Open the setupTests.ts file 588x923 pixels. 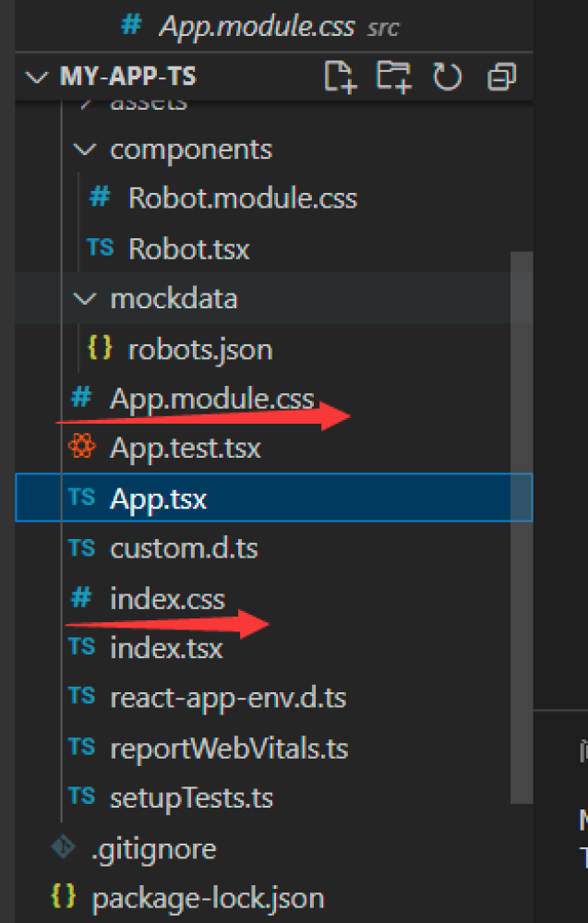[x=191, y=797]
